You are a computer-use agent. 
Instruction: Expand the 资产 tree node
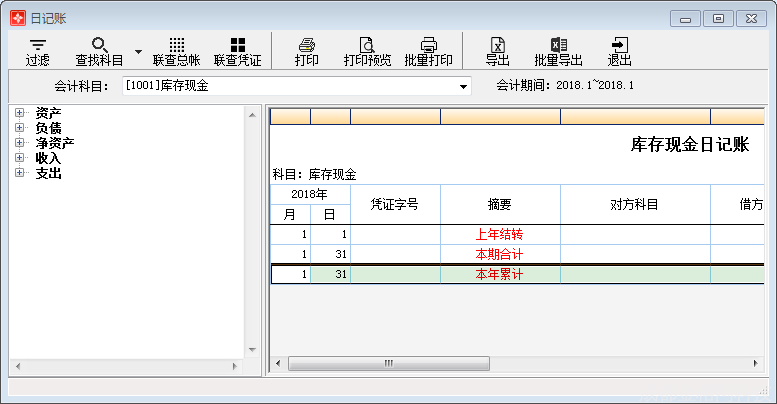[x=19, y=113]
